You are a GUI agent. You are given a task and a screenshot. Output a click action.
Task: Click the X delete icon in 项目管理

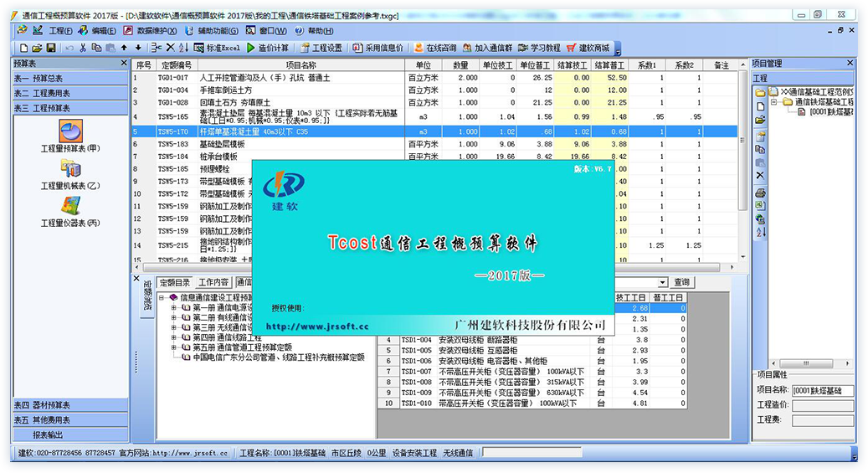(x=760, y=175)
